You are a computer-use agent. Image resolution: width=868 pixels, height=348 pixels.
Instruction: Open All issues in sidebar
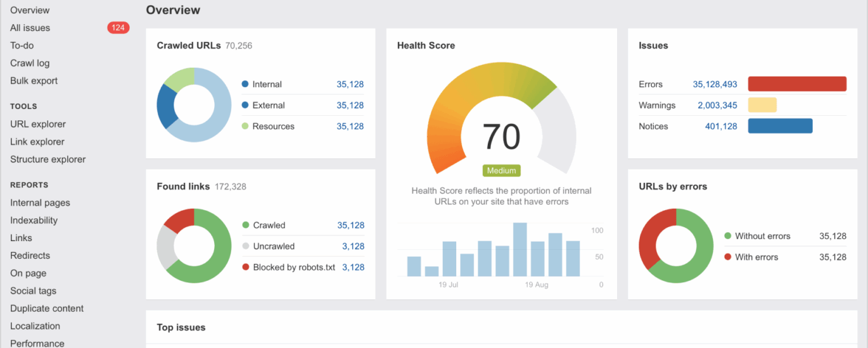pos(30,28)
